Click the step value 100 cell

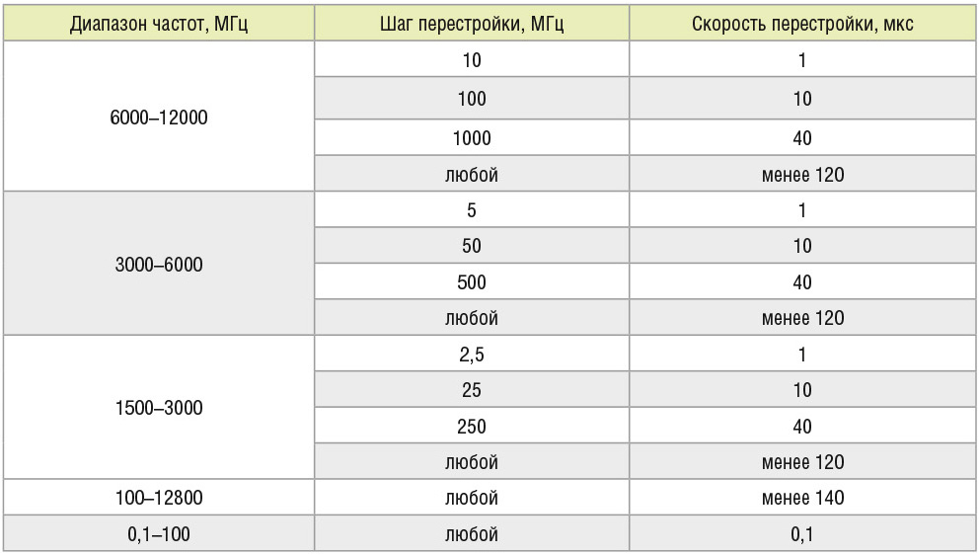[471, 100]
